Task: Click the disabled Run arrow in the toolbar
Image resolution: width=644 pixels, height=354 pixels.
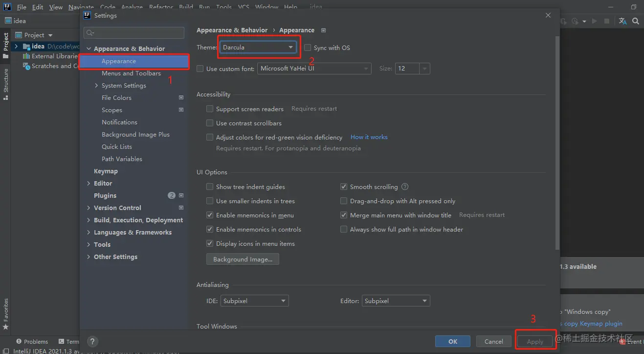Action: [x=594, y=21]
